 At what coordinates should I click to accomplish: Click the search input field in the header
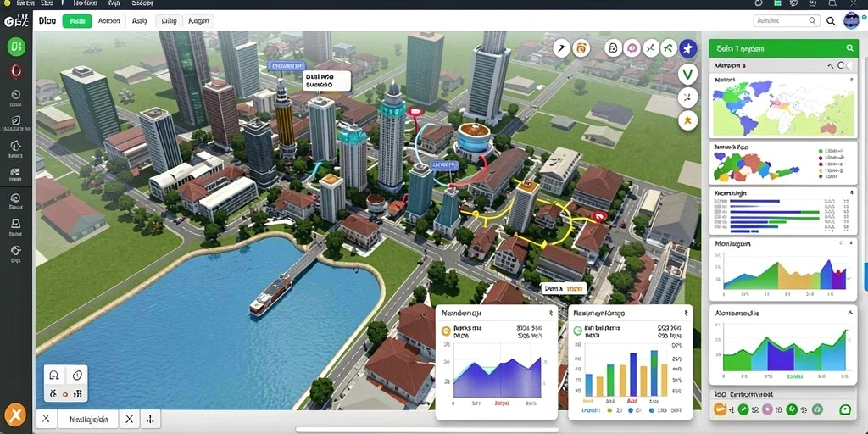click(x=786, y=21)
